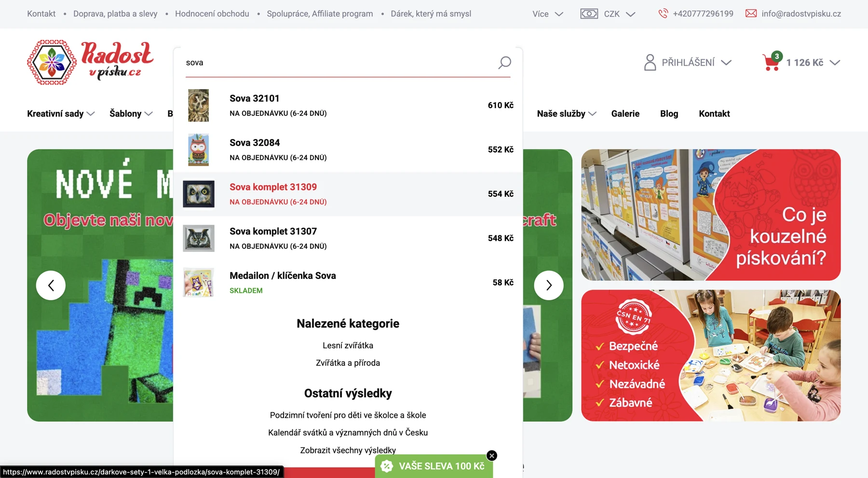The image size is (868, 478).
Task: Open Kalendář svátků a významných dnů result
Action: (x=348, y=433)
